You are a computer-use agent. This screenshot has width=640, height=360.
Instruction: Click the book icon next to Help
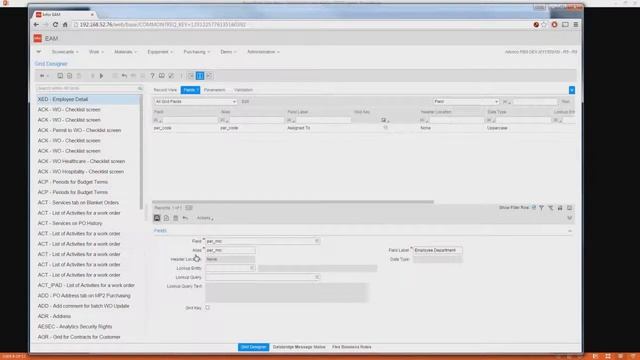click(162, 76)
